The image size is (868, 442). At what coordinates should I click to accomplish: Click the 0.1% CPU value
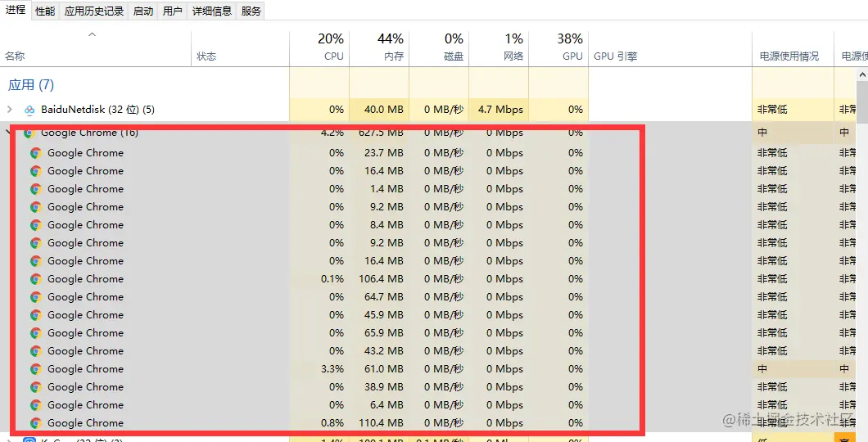[x=332, y=279]
